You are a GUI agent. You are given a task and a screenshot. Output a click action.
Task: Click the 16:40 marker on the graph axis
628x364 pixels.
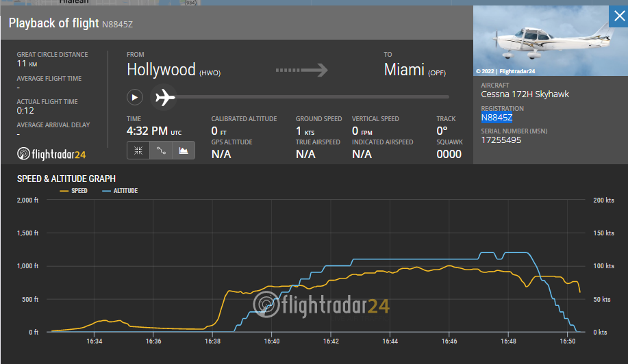272,341
